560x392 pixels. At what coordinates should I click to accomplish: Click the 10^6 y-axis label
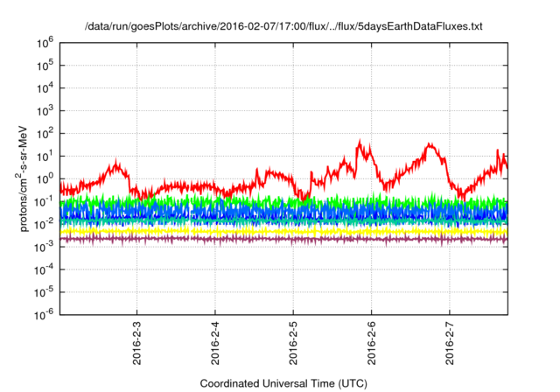[x=45, y=43]
